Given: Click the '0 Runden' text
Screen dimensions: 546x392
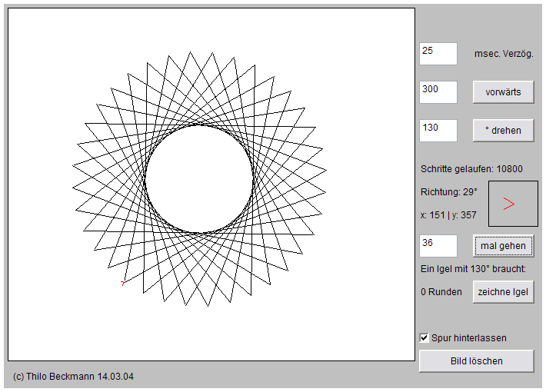Looking at the screenshot, I should coord(441,292).
